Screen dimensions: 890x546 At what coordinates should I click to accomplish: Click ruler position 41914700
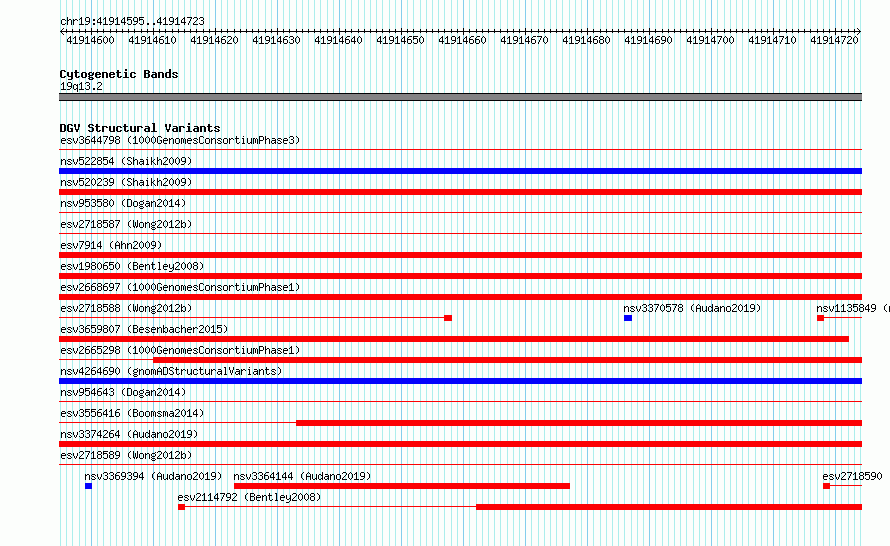click(x=710, y=40)
